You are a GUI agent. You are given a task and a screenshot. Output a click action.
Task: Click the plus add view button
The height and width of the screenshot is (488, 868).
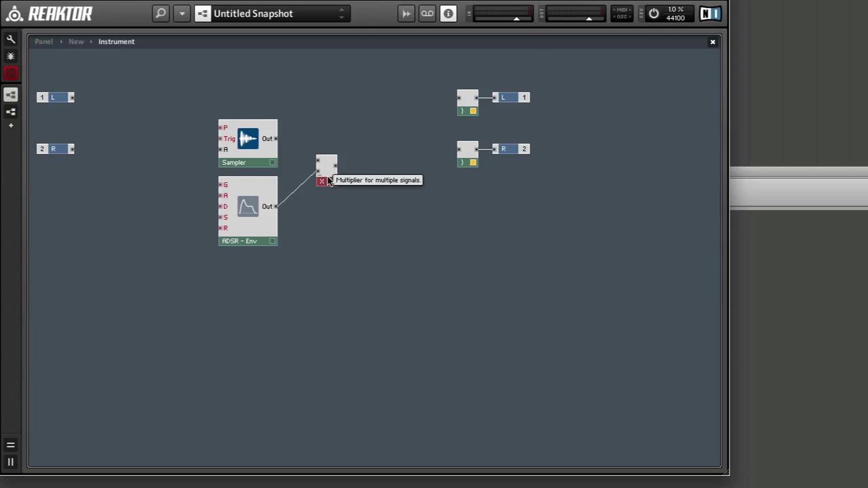coord(11,125)
